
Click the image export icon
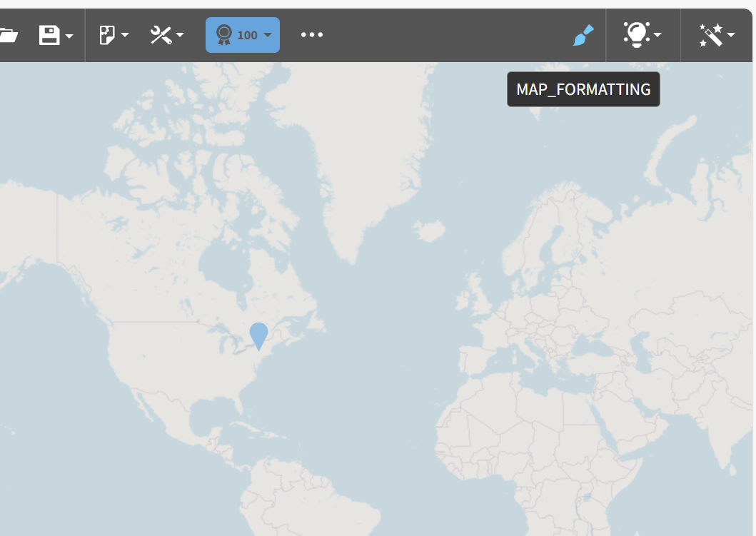(108, 34)
